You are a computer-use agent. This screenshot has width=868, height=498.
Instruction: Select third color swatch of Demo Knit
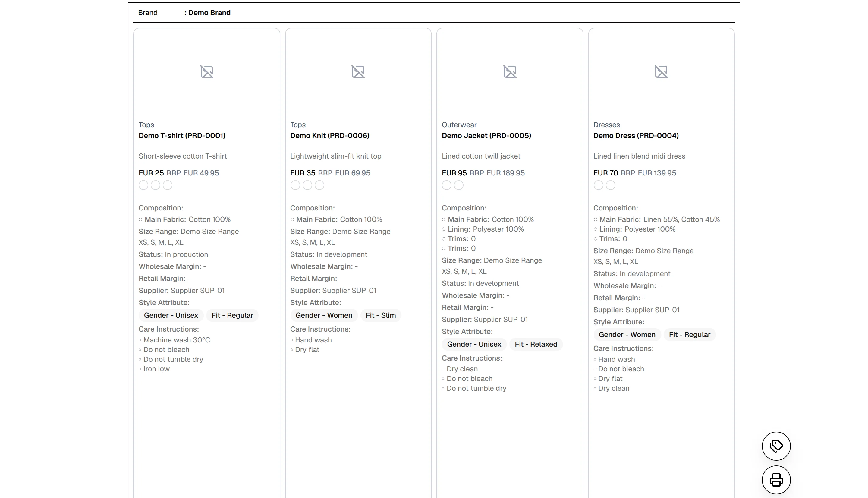(319, 185)
